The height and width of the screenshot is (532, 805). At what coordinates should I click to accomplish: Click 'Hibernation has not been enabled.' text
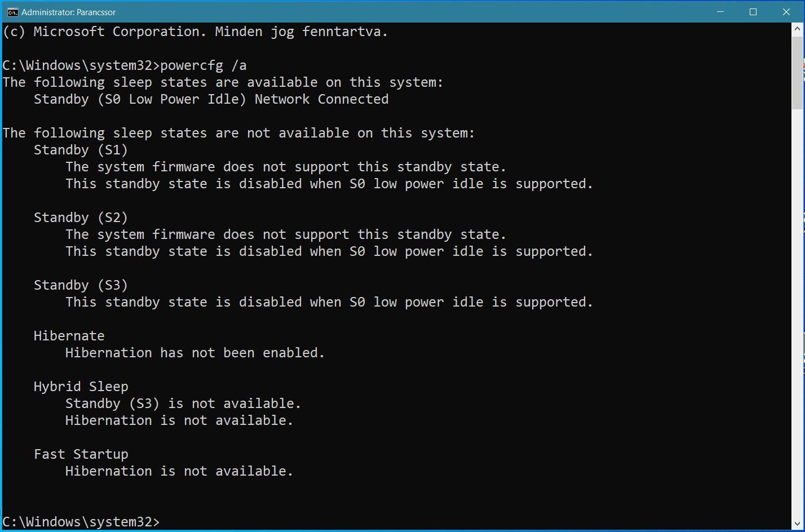pyautogui.click(x=195, y=353)
